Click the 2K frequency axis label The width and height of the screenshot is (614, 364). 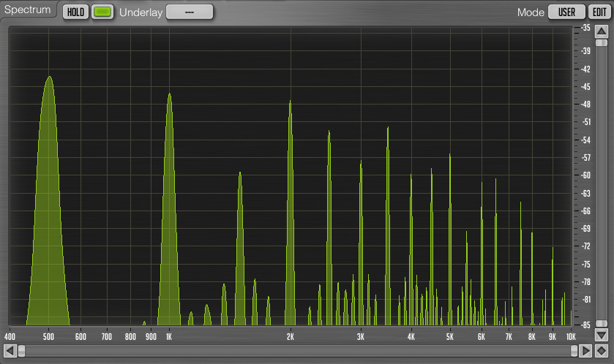click(x=291, y=336)
